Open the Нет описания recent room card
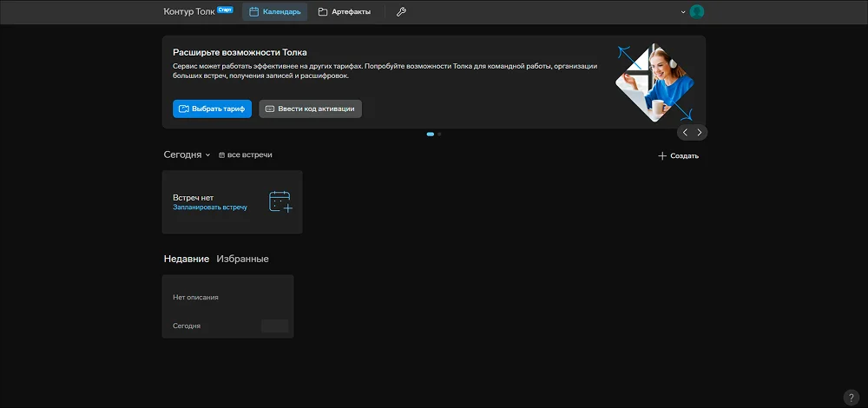Viewport: 868px width, 408px height. [227, 306]
